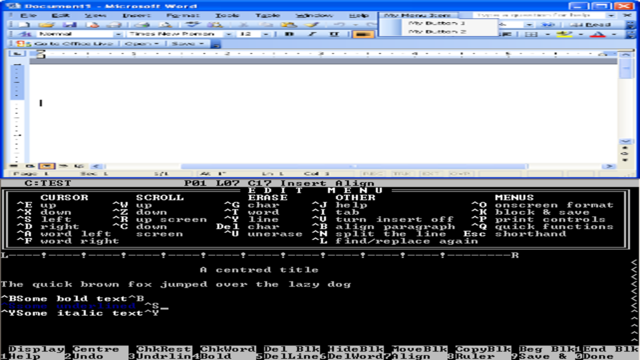Click the Cut scissors icon
Viewport: 640px width, 360px height.
pyautogui.click(x=243, y=25)
